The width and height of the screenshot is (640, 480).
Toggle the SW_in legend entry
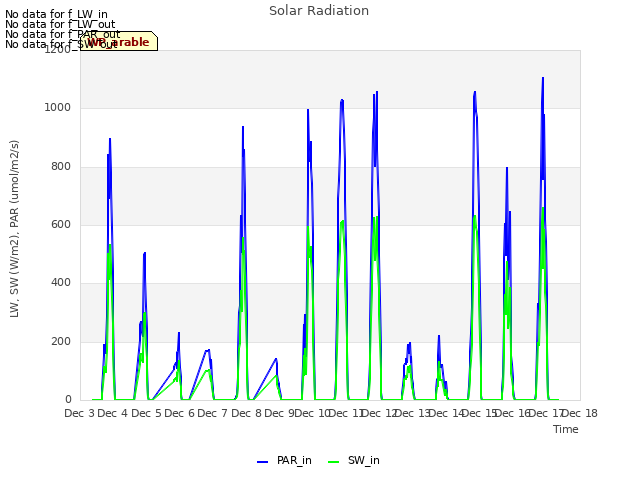[x=354, y=461]
